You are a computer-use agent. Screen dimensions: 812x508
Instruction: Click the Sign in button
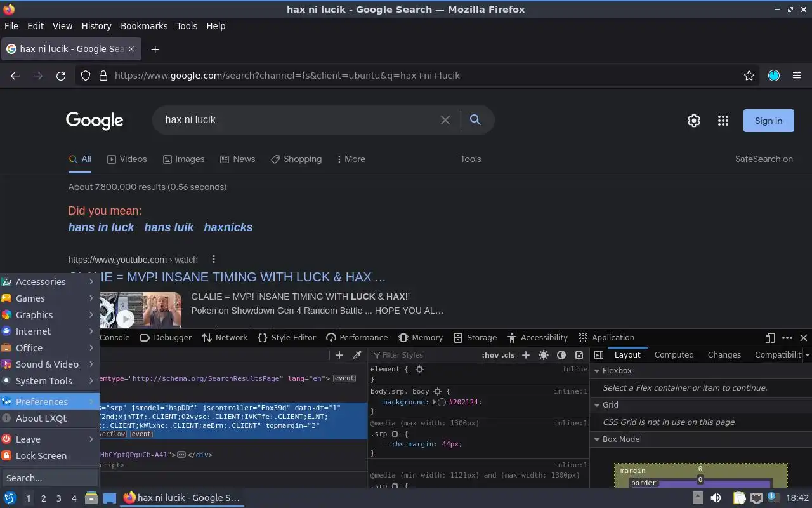[768, 121]
